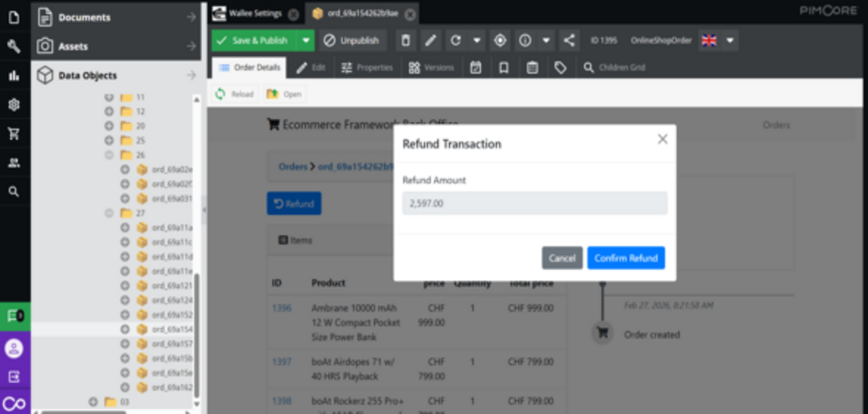Open the clipboard notes tab icon
This screenshot has width=868, height=414.
[x=532, y=68]
